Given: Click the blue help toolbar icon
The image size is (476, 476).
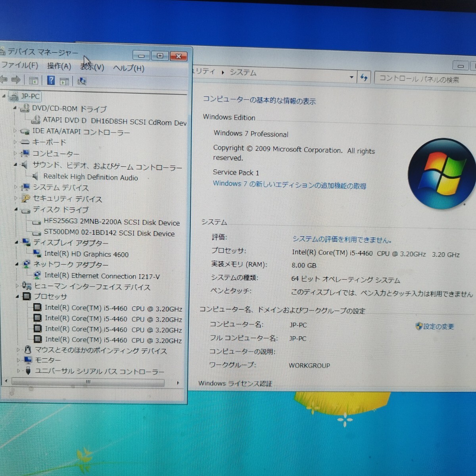Looking at the screenshot, I should 51,81.
